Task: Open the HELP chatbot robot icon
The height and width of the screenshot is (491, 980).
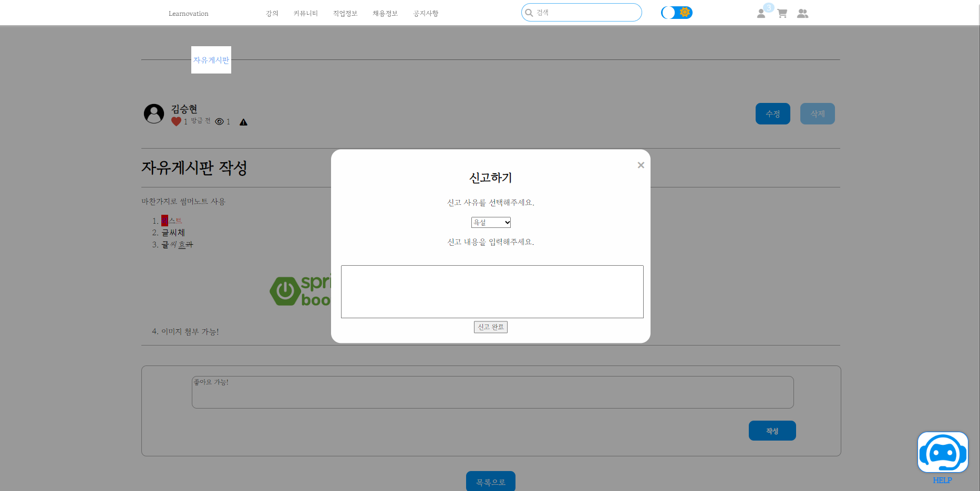Action: 943,452
